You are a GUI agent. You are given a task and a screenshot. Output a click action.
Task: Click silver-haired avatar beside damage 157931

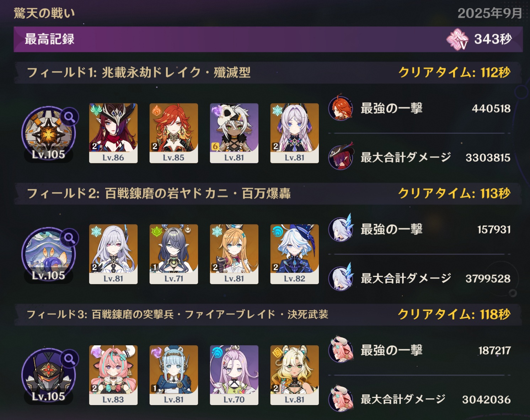[341, 229]
